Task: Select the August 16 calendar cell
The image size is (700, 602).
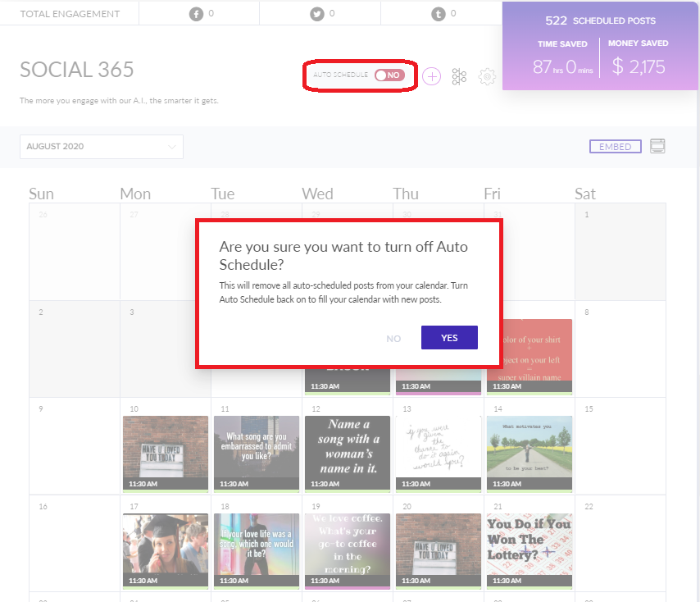Action: click(x=75, y=544)
